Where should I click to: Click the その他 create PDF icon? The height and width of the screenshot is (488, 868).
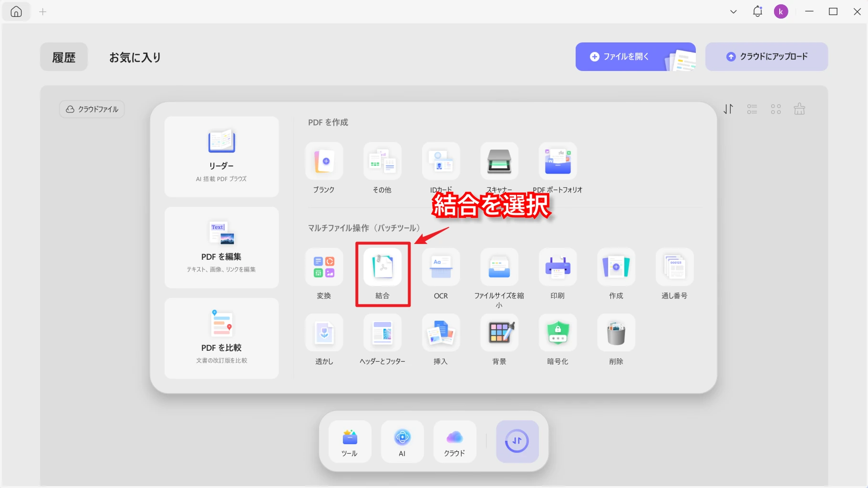[x=382, y=162]
